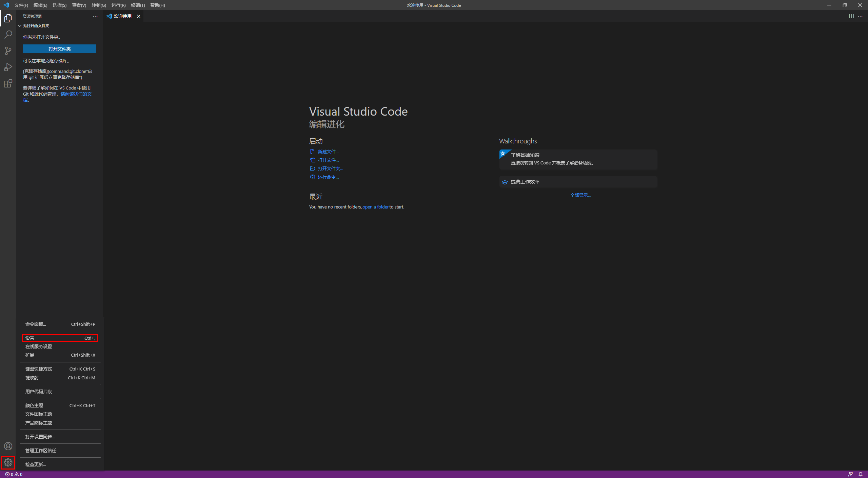Open editor more actions ellipsis menu
Viewport: 868px width, 478px height.
tap(860, 16)
